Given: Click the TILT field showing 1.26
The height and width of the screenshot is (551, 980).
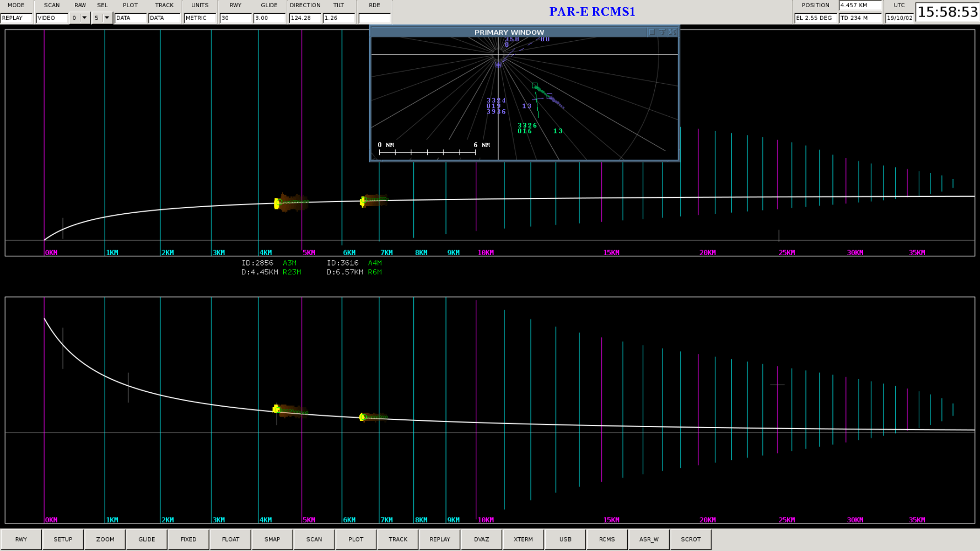Looking at the screenshot, I should coord(339,18).
